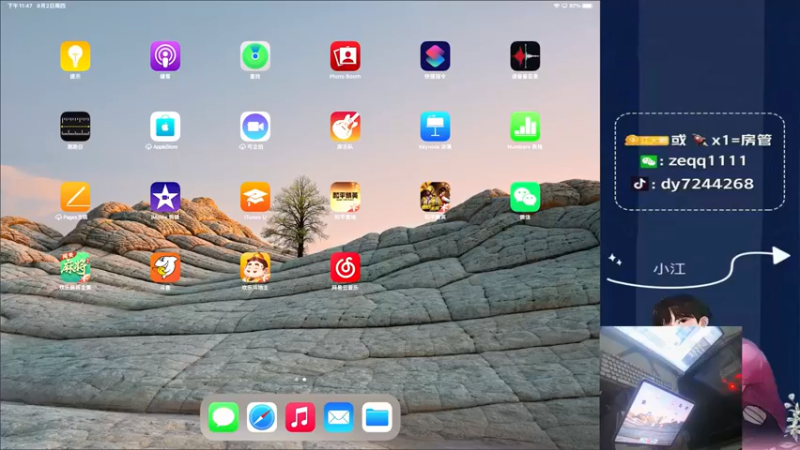Viewport: 800px width, 450px height.
Task: Launch the Keynote presentation app
Action: click(x=435, y=127)
